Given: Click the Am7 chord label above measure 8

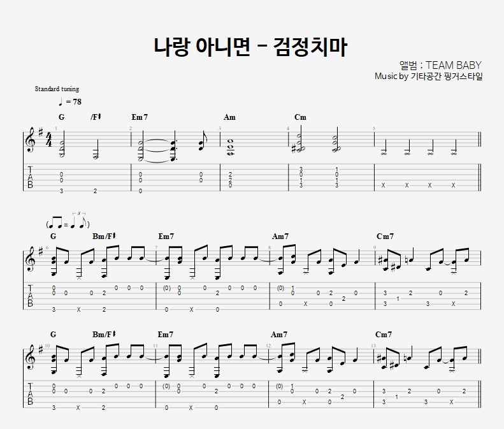Looking at the screenshot, I should (280, 236).
